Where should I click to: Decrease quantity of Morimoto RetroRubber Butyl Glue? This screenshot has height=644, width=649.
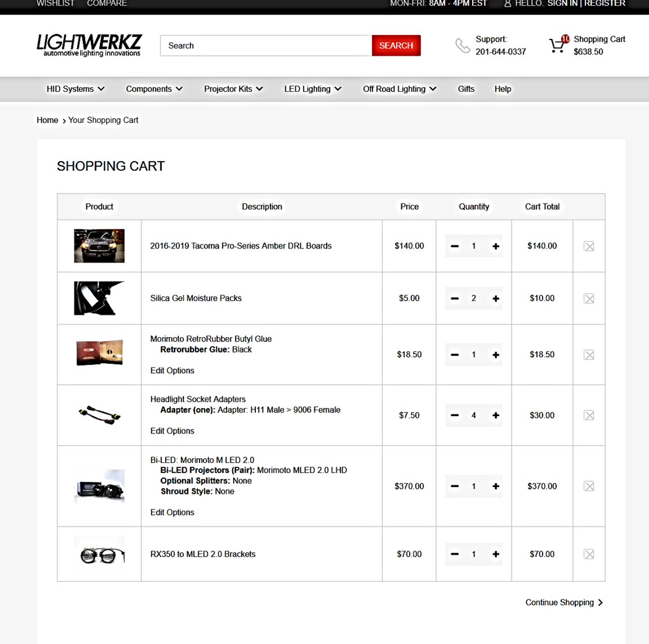pyautogui.click(x=455, y=355)
